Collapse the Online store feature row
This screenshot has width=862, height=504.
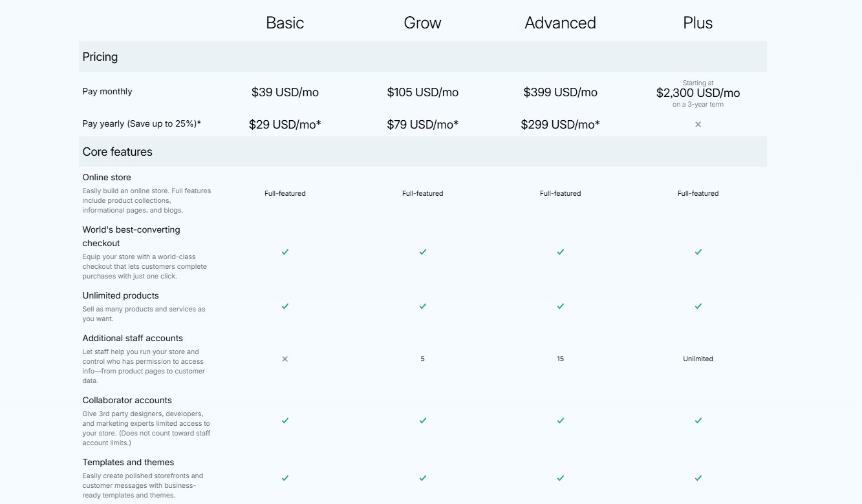107,177
